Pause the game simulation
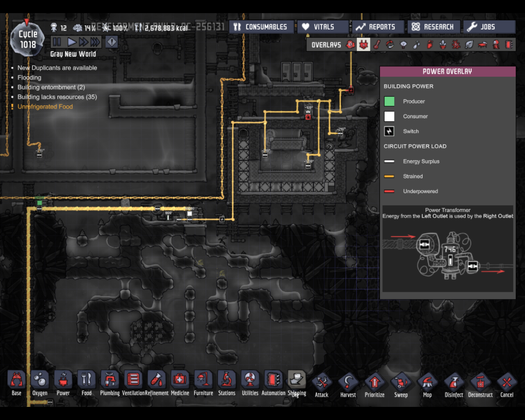525x420 pixels. click(x=57, y=42)
